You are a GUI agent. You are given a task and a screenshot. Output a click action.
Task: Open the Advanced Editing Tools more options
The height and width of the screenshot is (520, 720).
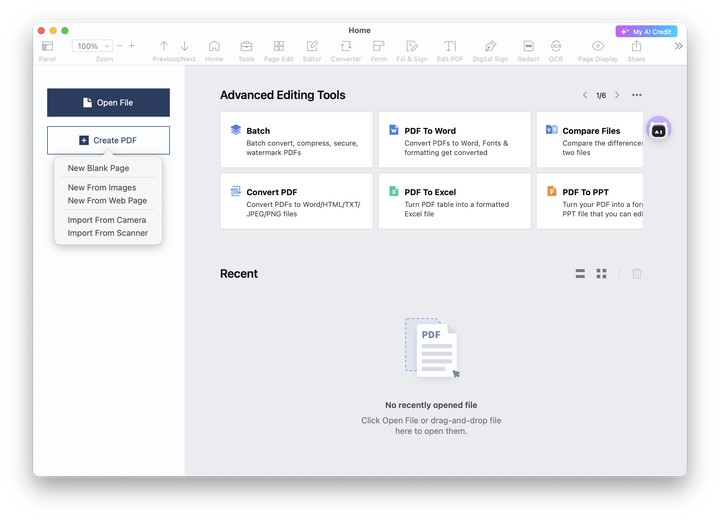636,95
